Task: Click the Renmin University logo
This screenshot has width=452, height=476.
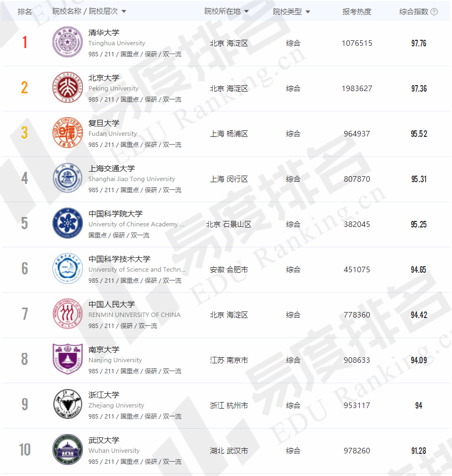Action: tap(67, 314)
